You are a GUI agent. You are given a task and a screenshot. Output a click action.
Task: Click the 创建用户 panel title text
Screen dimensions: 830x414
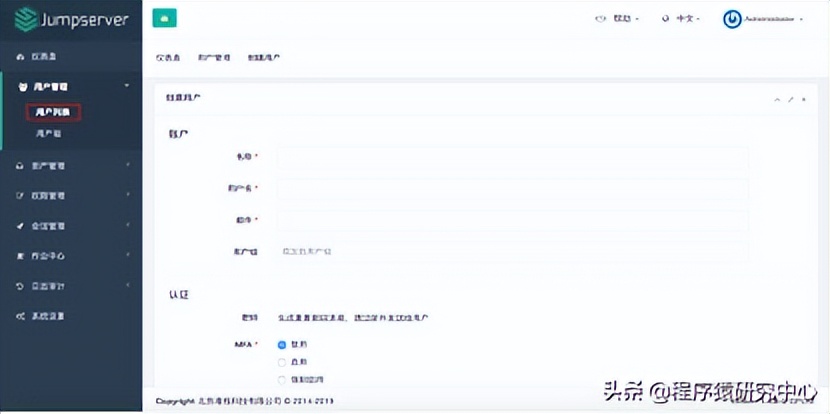[x=183, y=98]
